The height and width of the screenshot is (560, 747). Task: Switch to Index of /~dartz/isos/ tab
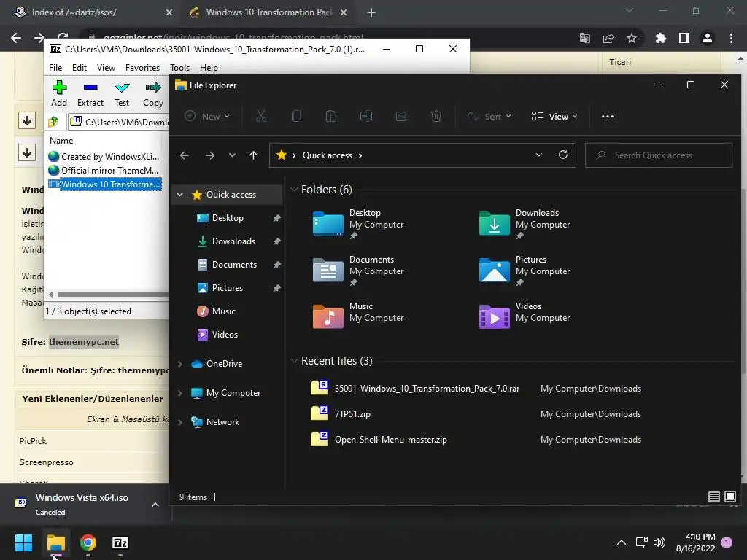pos(90,12)
